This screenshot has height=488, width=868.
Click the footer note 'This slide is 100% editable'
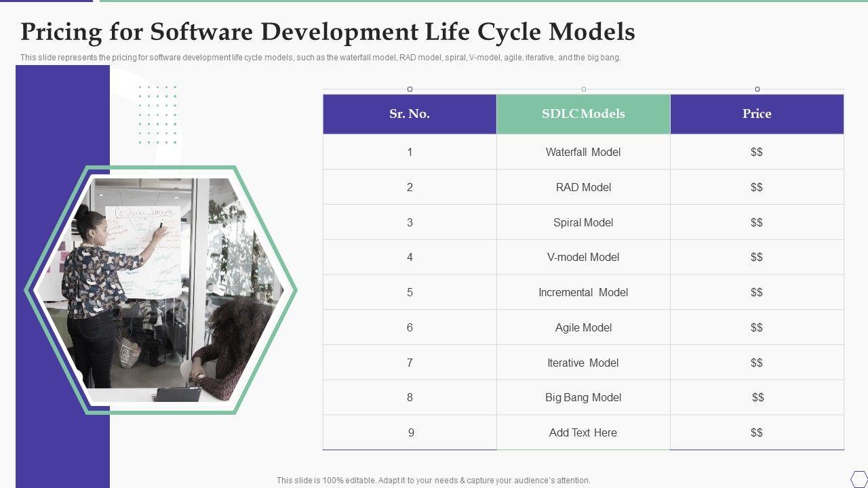(433, 480)
